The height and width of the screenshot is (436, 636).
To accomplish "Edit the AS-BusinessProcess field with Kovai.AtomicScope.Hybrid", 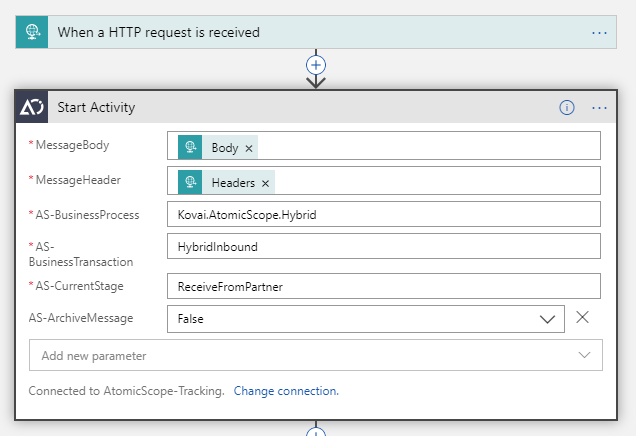I will pyautogui.click(x=384, y=214).
